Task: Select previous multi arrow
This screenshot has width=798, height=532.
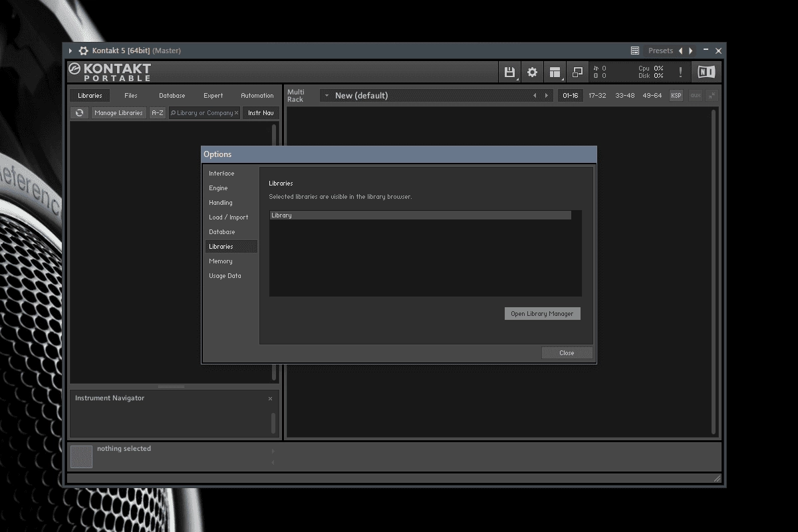Action: pos(535,96)
